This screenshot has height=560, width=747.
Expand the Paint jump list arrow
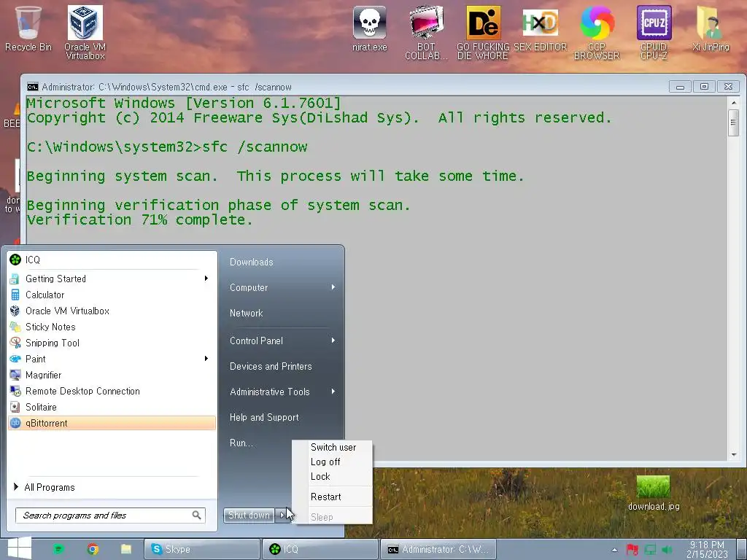click(206, 359)
